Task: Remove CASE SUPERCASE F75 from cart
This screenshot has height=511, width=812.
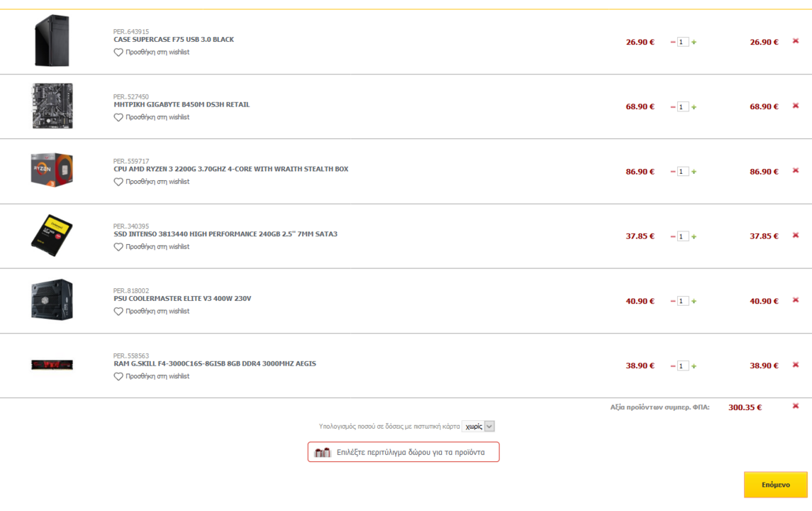Action: click(796, 41)
